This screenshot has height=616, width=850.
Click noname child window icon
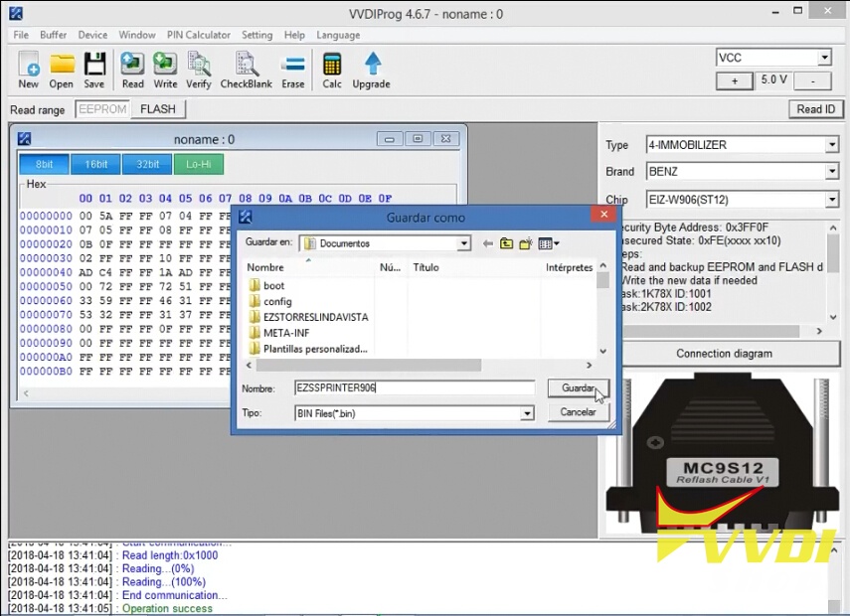click(25, 139)
